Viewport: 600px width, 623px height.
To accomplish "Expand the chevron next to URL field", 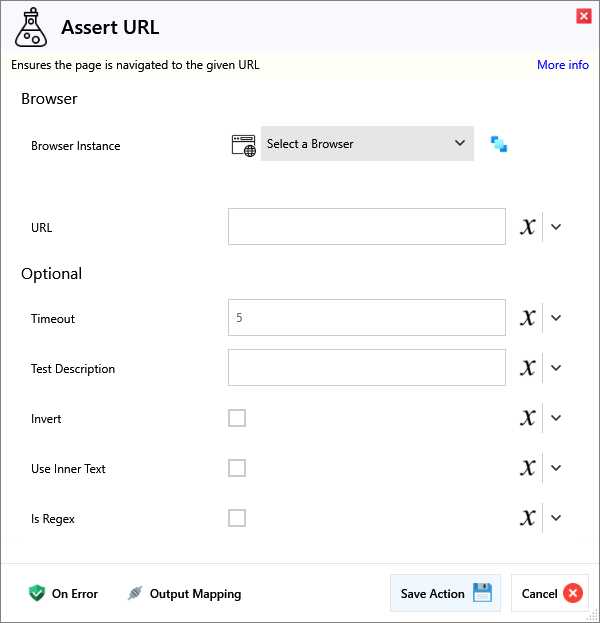I will (x=557, y=227).
